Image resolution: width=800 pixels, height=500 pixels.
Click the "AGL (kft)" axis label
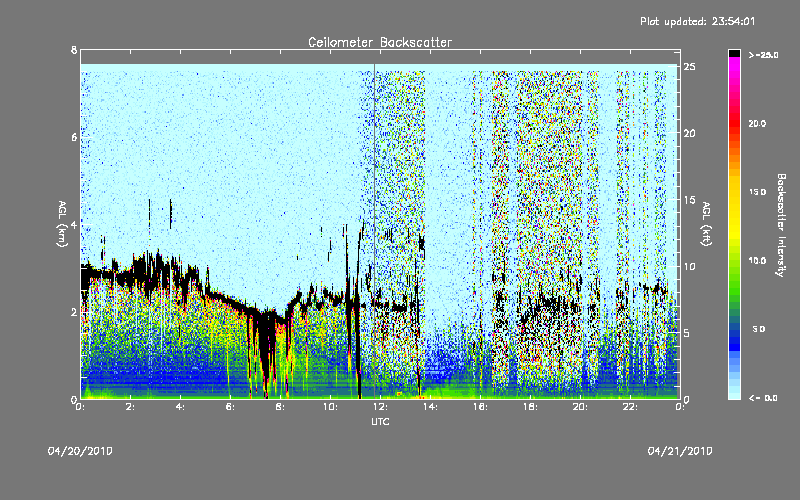tap(707, 223)
